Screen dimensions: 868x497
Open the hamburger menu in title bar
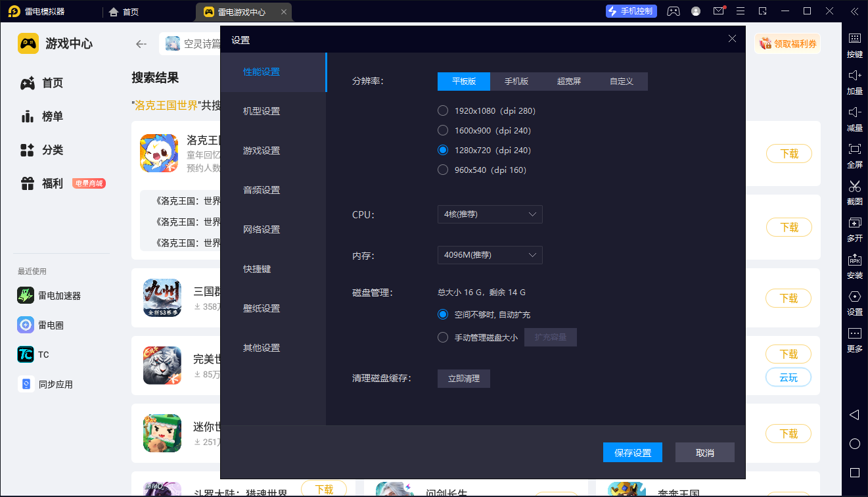click(x=741, y=11)
